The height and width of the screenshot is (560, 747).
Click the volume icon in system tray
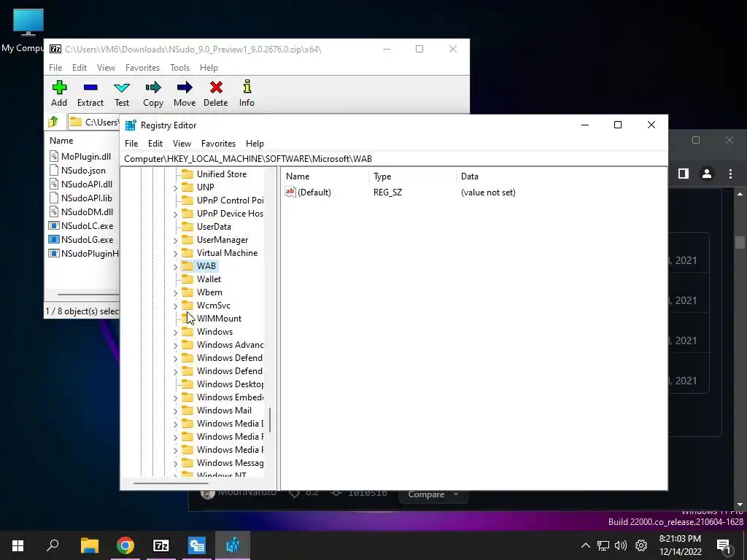tap(621, 545)
